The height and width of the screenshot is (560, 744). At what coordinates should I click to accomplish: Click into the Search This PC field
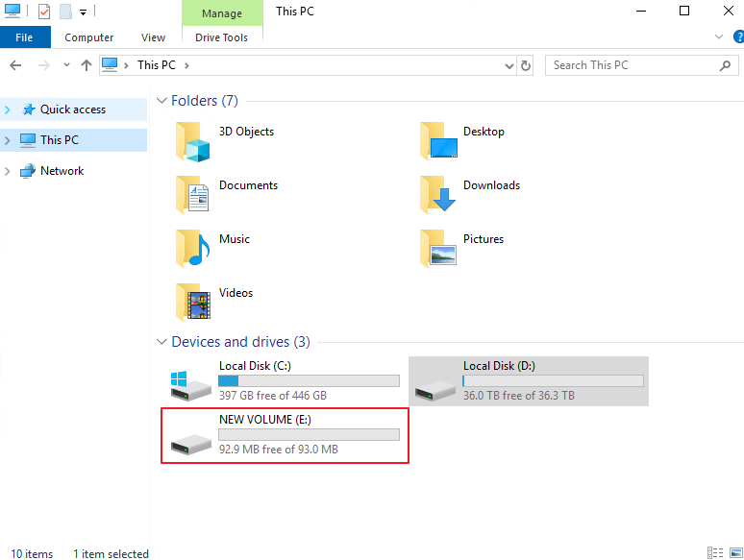(641, 65)
